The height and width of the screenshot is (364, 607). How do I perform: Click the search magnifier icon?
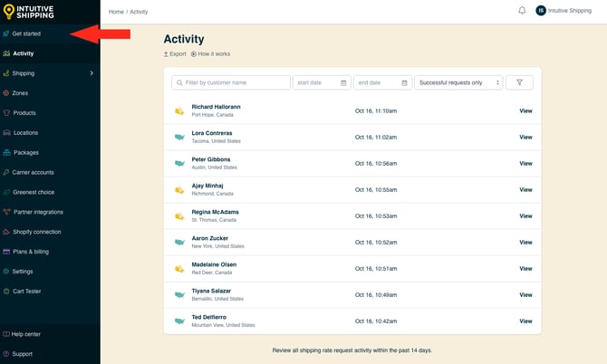pos(179,82)
